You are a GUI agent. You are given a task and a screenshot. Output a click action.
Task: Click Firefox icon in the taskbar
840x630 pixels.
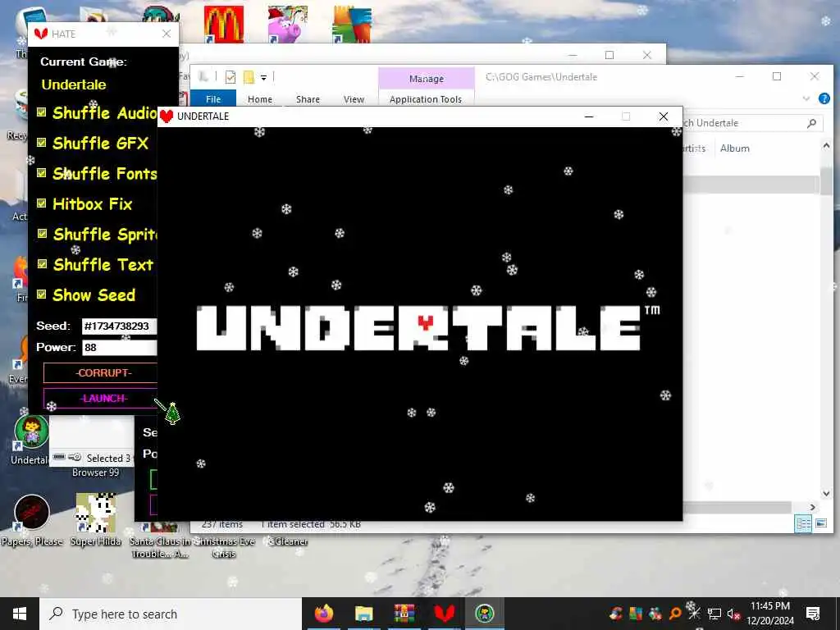tap(323, 614)
